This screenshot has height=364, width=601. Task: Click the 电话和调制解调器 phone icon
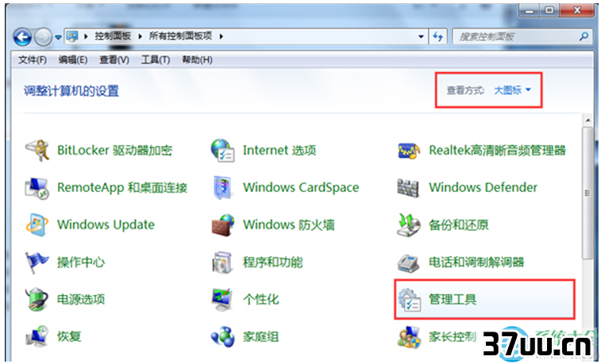point(409,262)
